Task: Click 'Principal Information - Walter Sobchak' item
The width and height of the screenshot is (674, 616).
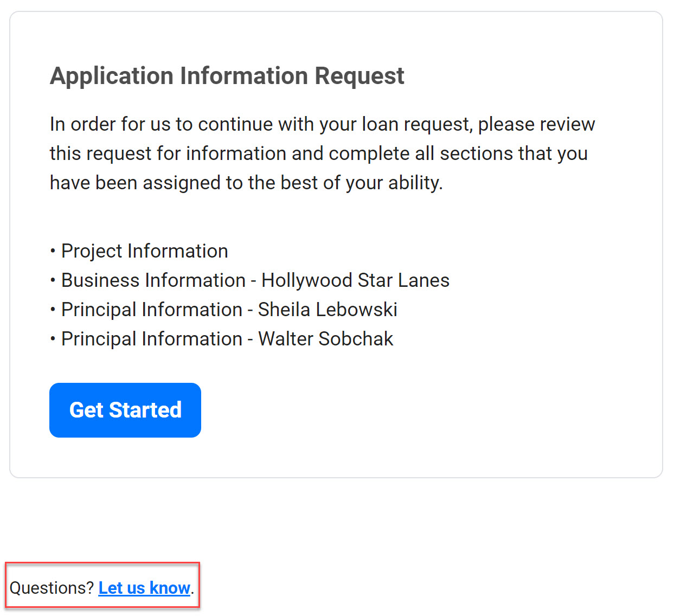Action: click(222, 339)
